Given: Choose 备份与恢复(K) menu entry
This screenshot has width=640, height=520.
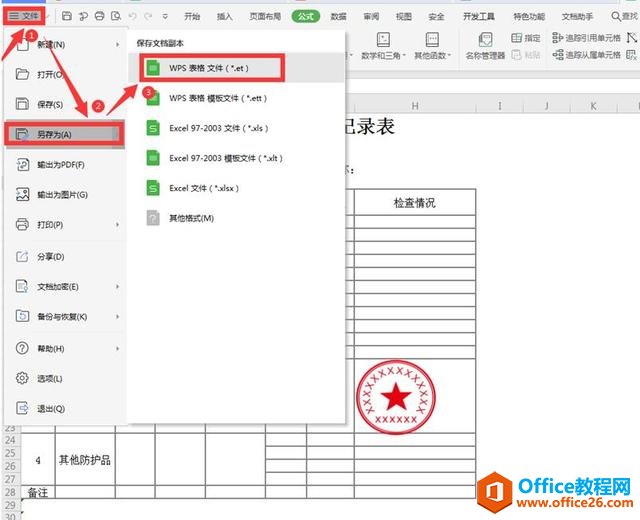Looking at the screenshot, I should [x=64, y=316].
